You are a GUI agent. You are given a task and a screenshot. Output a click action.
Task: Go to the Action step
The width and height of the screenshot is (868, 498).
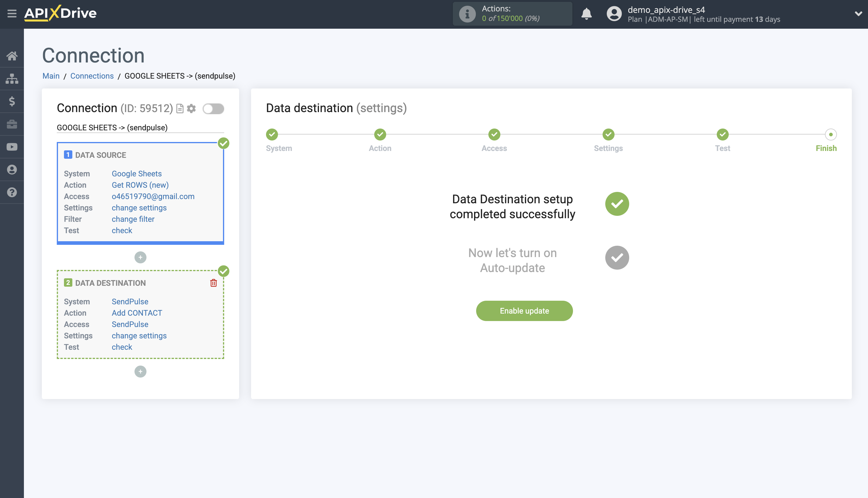pyautogui.click(x=380, y=135)
